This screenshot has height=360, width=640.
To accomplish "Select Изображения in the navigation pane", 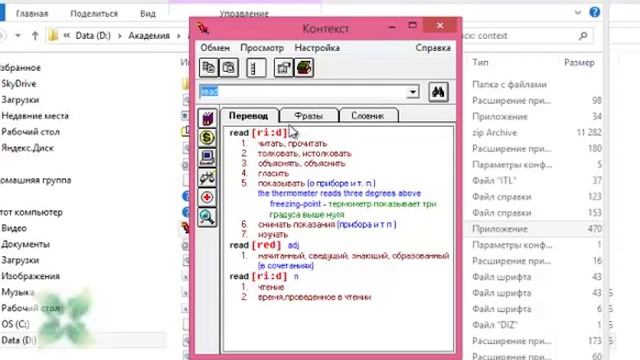I will pyautogui.click(x=31, y=276).
